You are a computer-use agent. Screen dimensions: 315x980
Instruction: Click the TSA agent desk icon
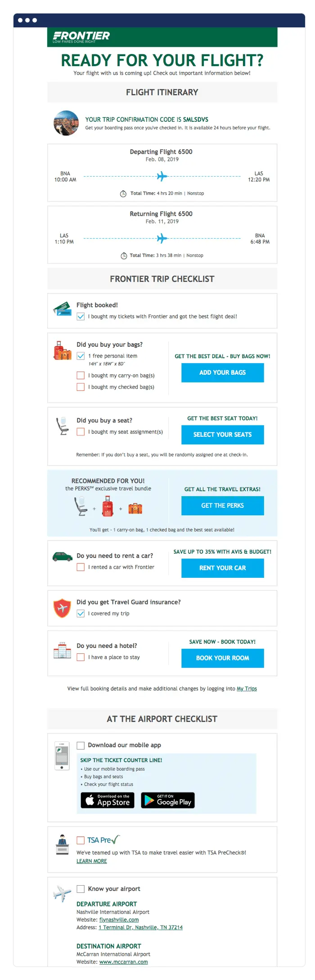pyautogui.click(x=62, y=845)
